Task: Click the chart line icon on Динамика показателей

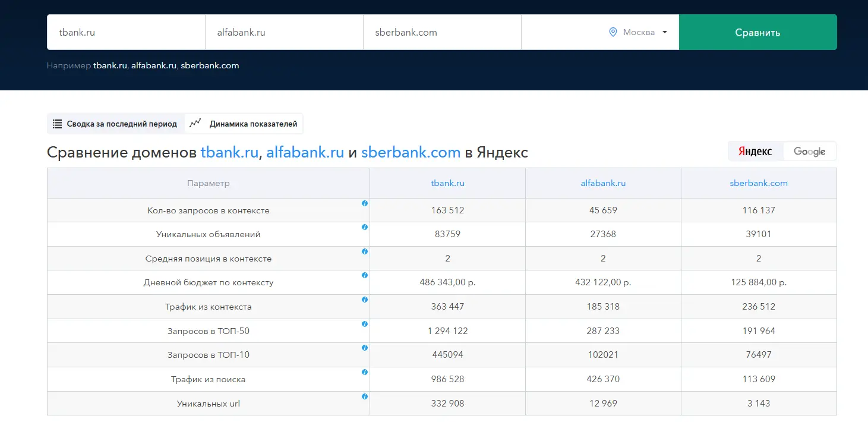Action: click(x=195, y=124)
